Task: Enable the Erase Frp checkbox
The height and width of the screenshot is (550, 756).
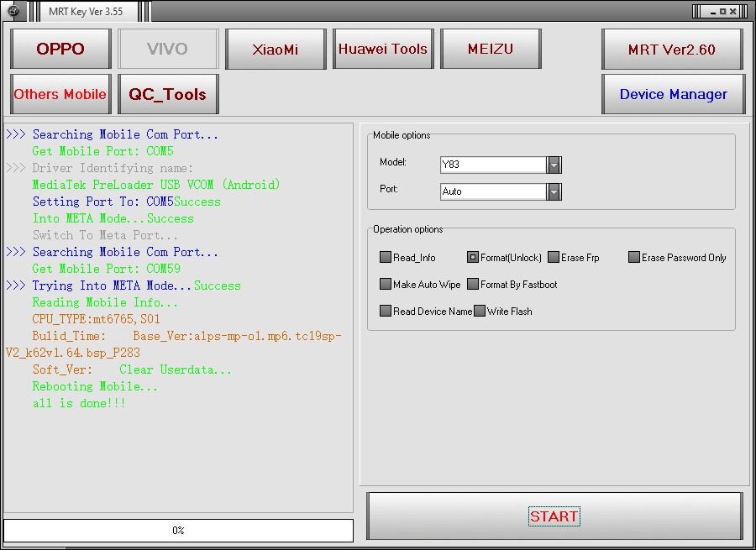Action: [x=554, y=257]
